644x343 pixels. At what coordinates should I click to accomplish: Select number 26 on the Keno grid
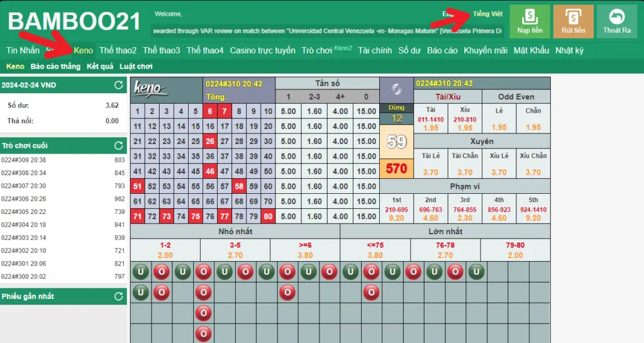pos(209,141)
